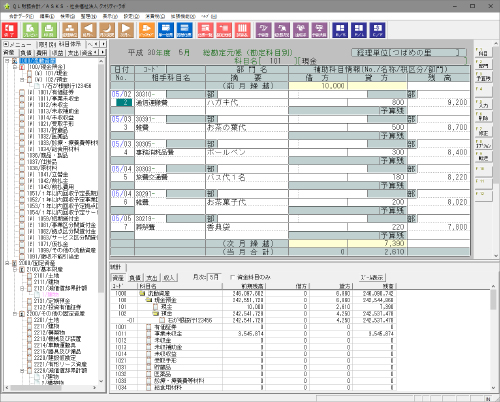Click the red icon beside 100/現金預金
The width and height of the screenshot is (500, 402).
tap(22, 67)
